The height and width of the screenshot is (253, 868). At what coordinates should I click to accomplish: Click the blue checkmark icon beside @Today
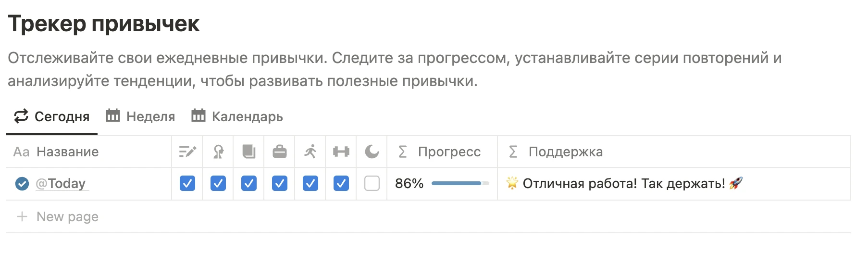(22, 184)
